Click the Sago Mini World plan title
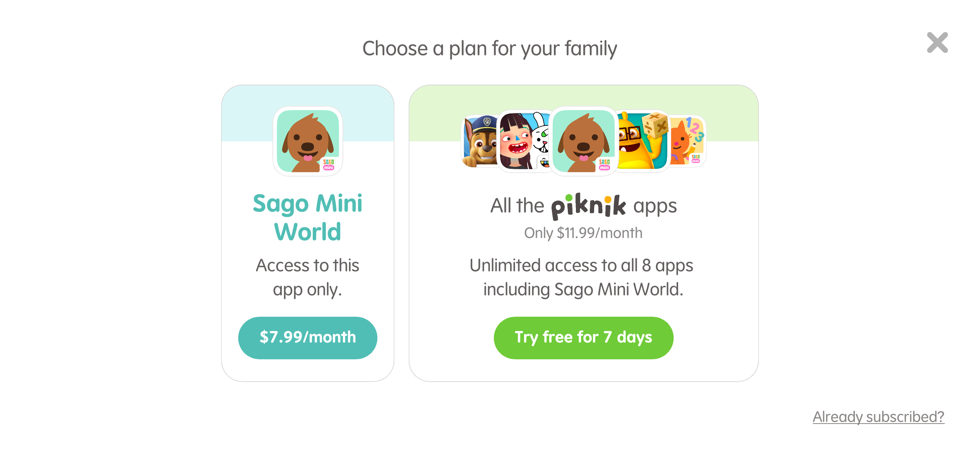980x453 pixels. coord(308,217)
